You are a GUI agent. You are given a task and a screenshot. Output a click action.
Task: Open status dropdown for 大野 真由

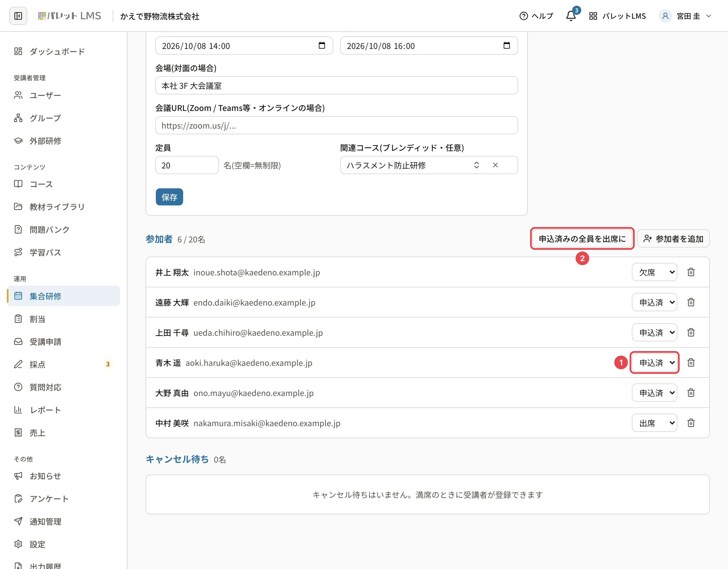(x=654, y=393)
